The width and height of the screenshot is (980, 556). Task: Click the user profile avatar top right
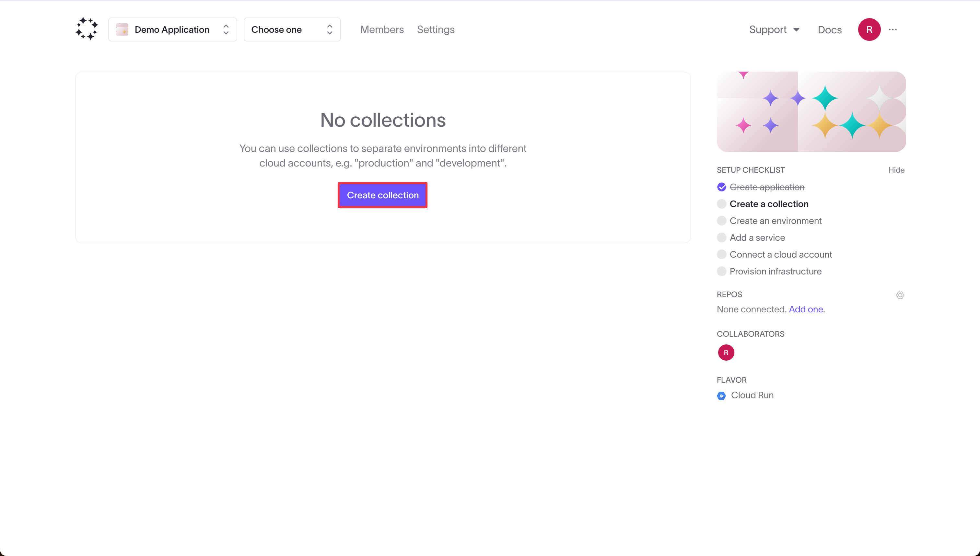point(868,29)
